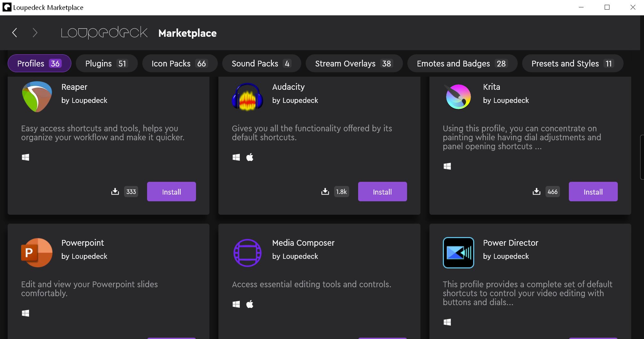Open the Sound Packs tab
Viewport: 644px width, 339px height.
pos(262,63)
